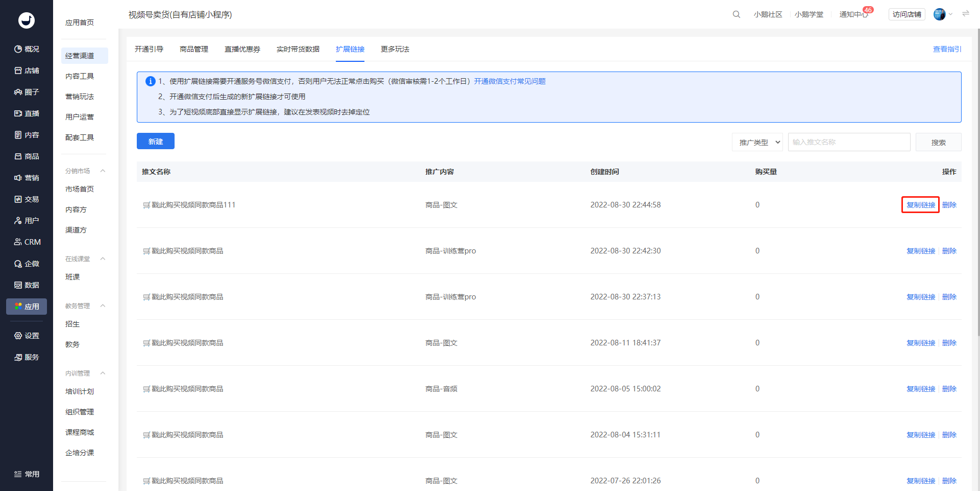This screenshot has height=491, width=980.
Task: Click the blue 新建 button
Action: pos(156,141)
